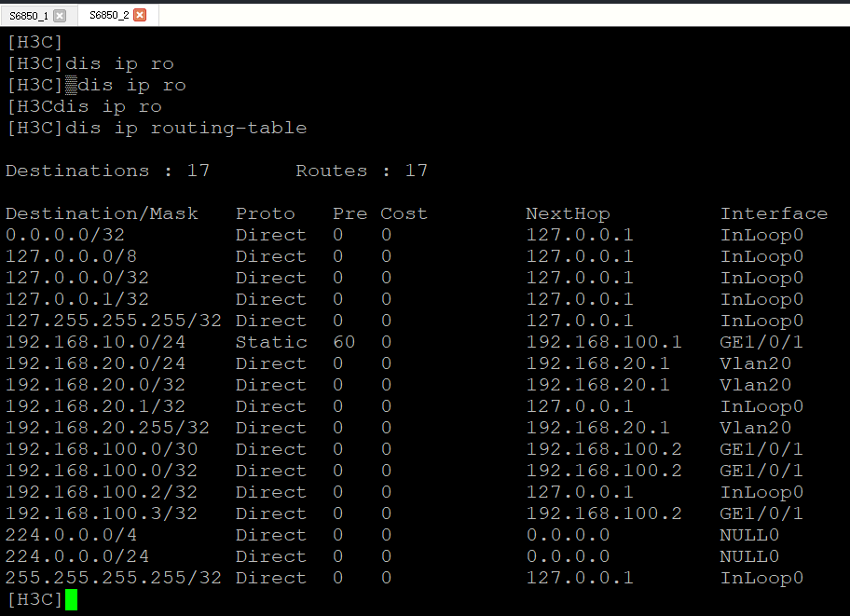Image resolution: width=850 pixels, height=616 pixels.
Task: Select the S6850_2 tab
Action: pos(109,15)
